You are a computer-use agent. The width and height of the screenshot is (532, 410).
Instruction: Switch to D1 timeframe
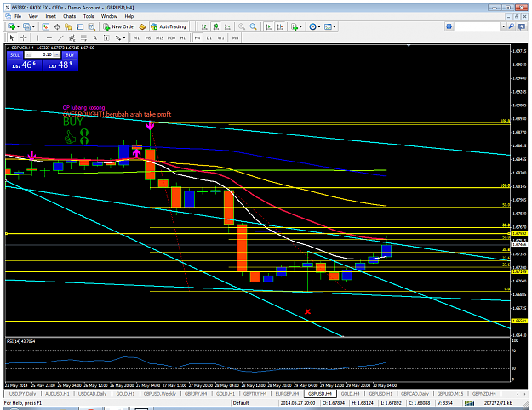coord(209,38)
